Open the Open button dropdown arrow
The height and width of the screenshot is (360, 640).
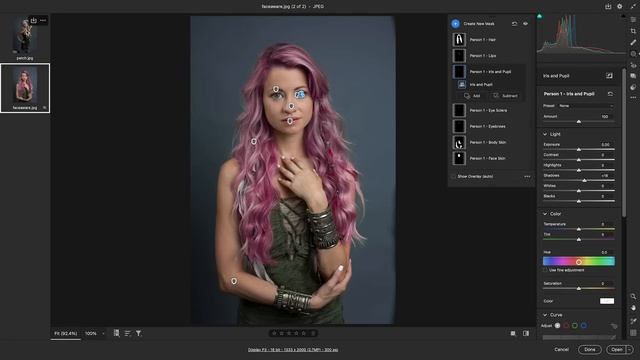click(x=629, y=349)
